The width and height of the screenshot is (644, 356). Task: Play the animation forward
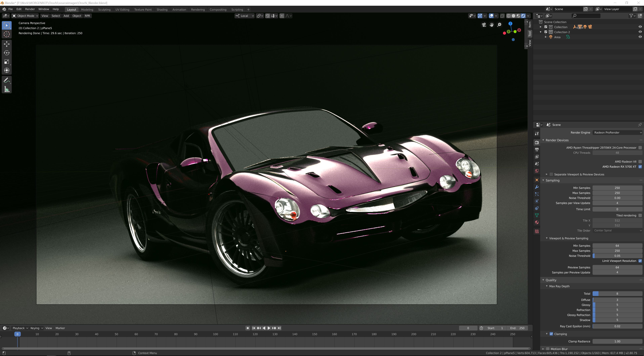(x=269, y=328)
